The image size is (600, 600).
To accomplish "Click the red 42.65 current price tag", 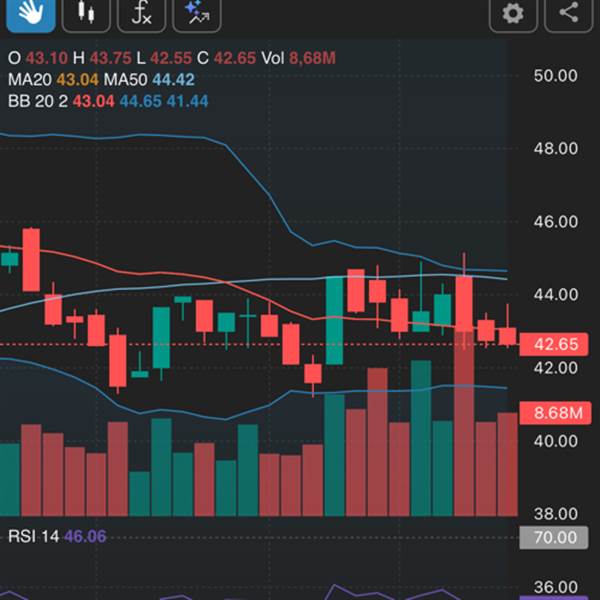I will click(x=555, y=345).
